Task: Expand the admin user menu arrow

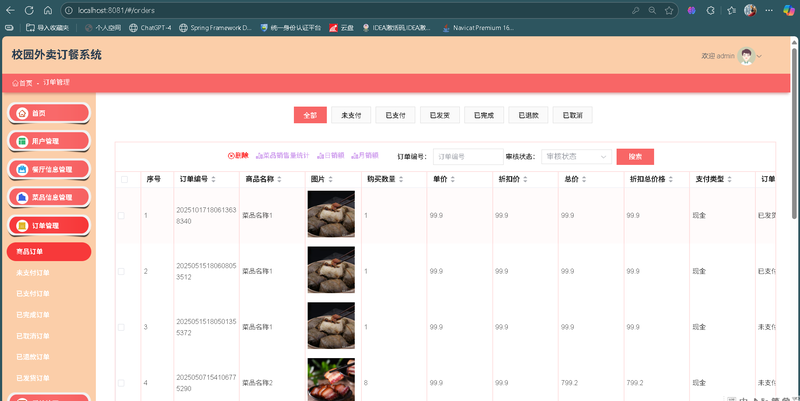Action: pos(760,56)
